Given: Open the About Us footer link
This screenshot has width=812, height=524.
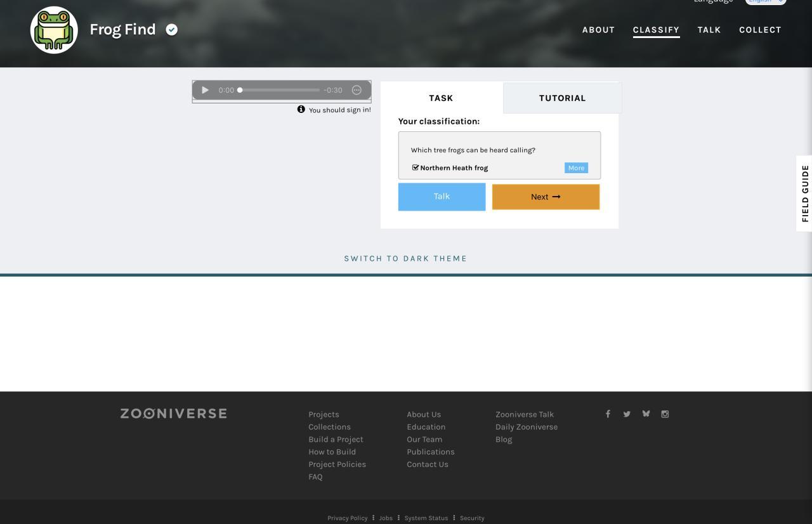Looking at the screenshot, I should click(424, 414).
